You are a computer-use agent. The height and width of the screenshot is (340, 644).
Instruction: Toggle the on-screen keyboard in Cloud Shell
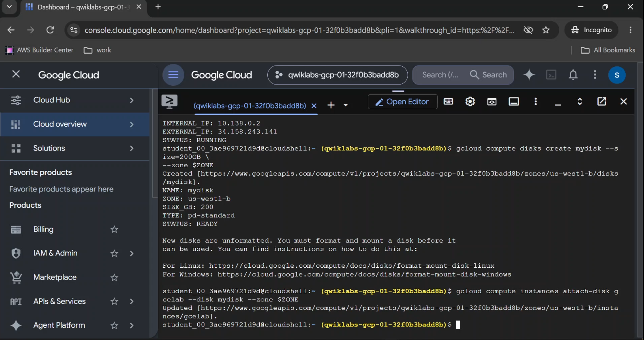point(448,102)
